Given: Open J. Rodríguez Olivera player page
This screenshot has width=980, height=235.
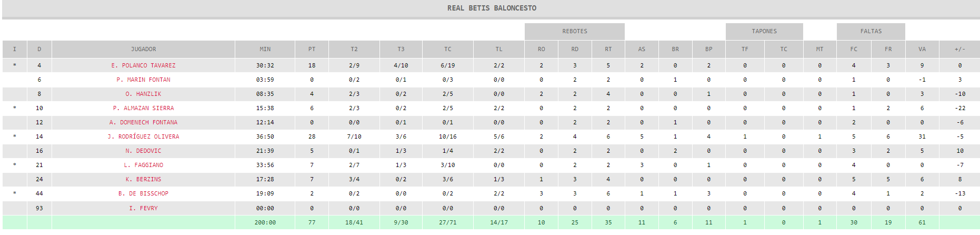Looking at the screenshot, I should pos(143,136).
